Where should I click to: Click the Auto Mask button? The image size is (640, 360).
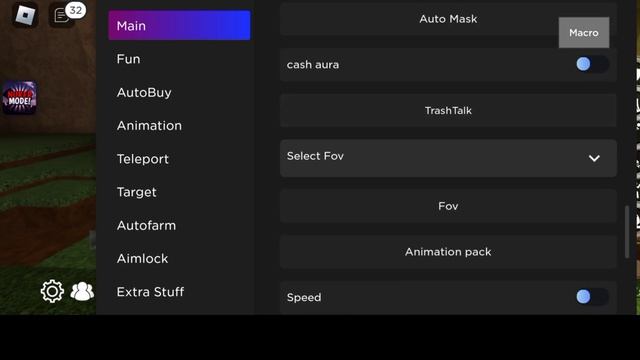(448, 19)
